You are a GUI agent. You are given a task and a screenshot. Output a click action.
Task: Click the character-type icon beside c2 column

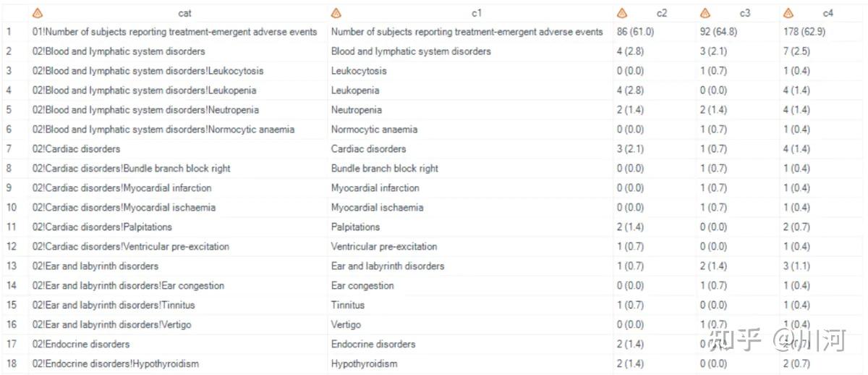click(621, 13)
